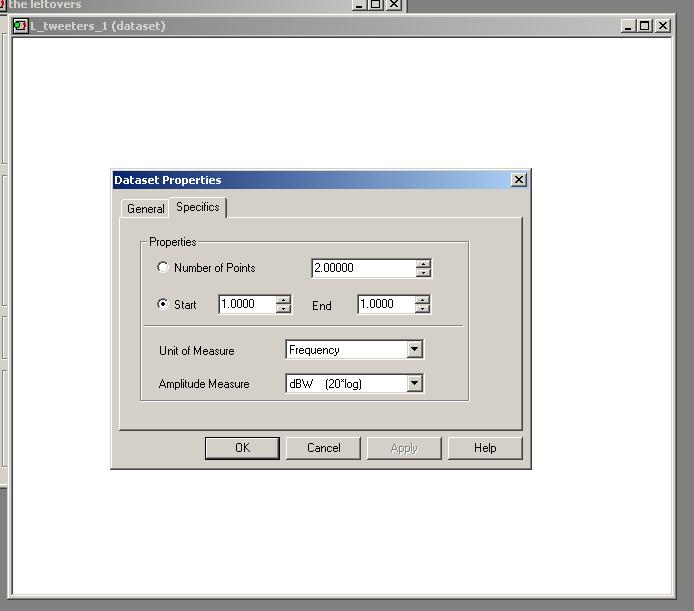Viewport: 694px width, 611px height.
Task: Maximize the leftovers window
Action: tap(376, 4)
